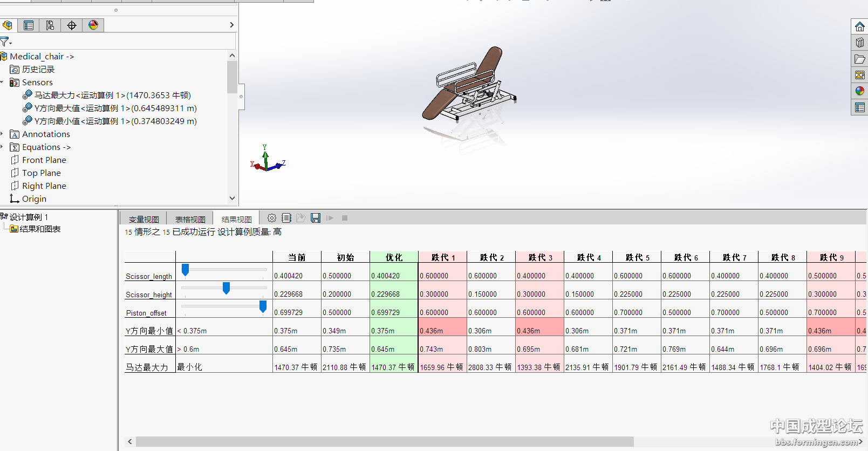The height and width of the screenshot is (451, 868).
Task: Open the Design Library books icon
Action: click(x=859, y=42)
